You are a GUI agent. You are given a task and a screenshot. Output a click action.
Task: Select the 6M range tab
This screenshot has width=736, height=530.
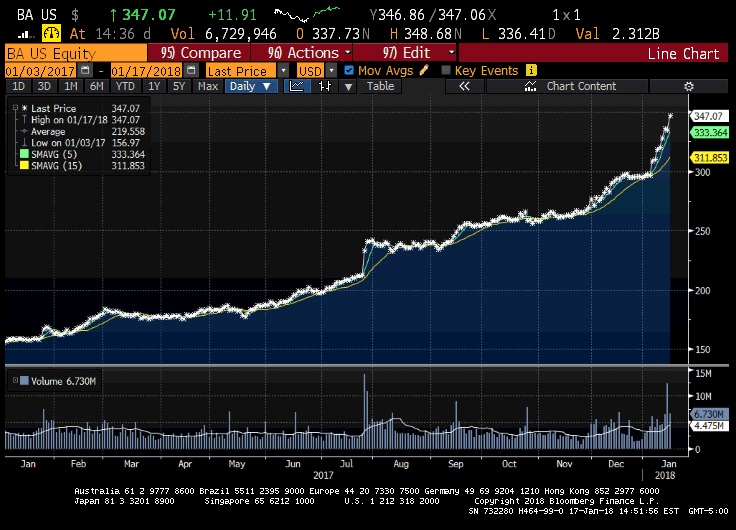click(x=97, y=86)
